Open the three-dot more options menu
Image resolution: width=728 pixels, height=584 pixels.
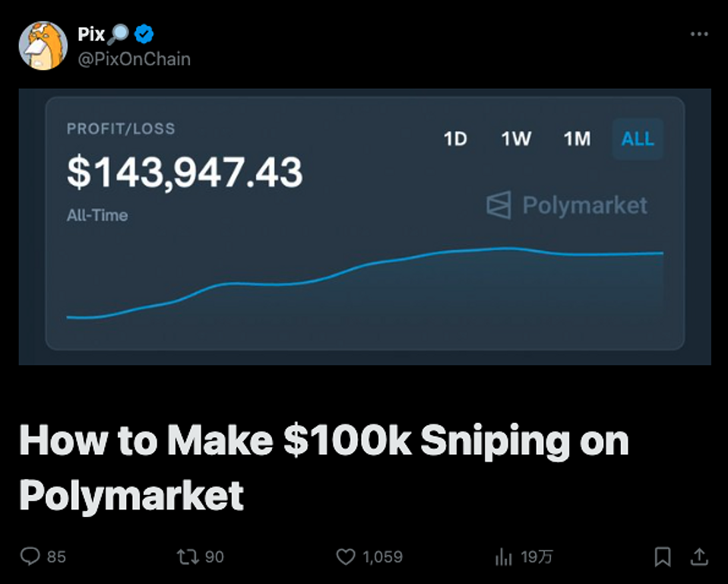pos(698,34)
